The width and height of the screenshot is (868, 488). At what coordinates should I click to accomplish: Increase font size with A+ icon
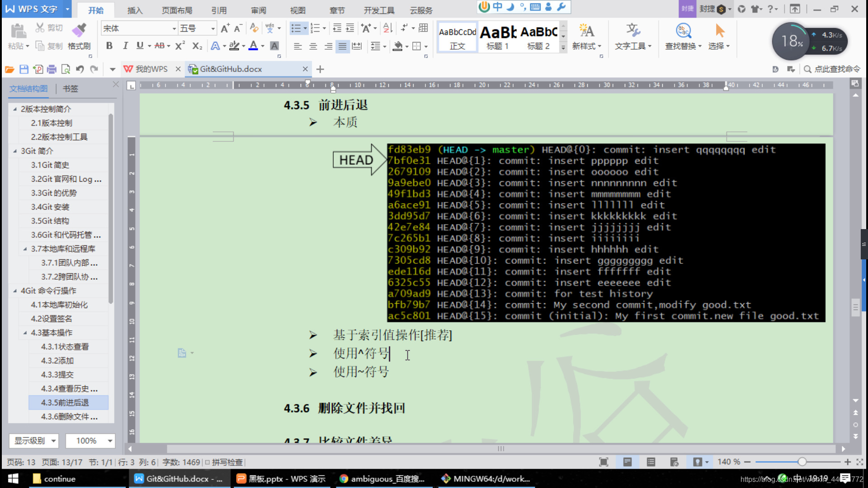[225, 28]
